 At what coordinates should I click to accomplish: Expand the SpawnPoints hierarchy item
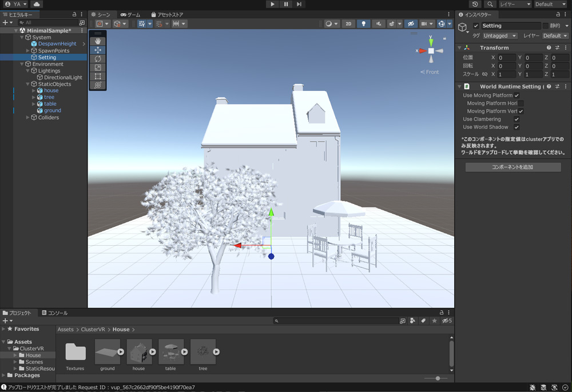point(27,51)
